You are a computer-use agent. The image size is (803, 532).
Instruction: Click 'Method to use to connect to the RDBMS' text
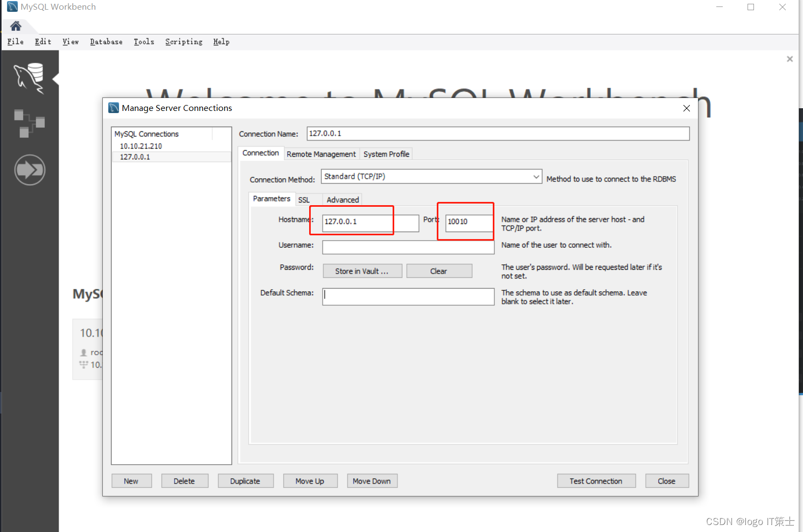point(611,179)
